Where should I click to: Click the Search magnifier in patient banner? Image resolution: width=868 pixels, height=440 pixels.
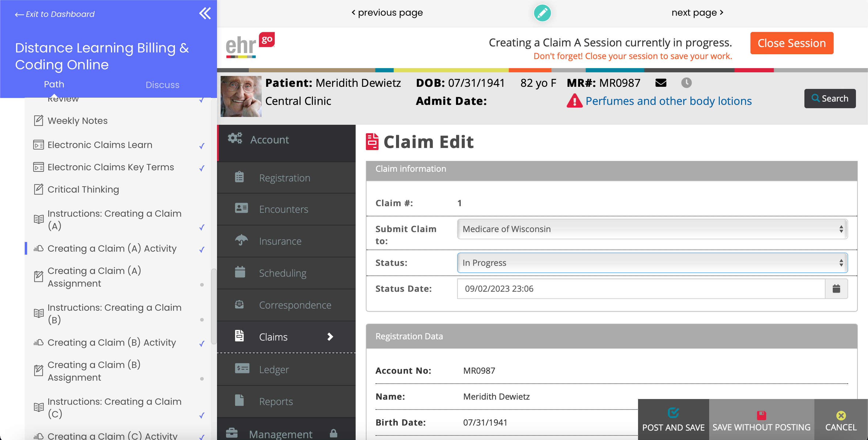pyautogui.click(x=830, y=98)
